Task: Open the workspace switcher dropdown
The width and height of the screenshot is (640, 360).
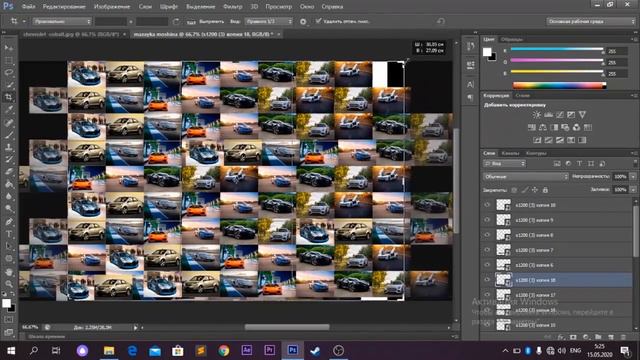Action: pos(591,21)
